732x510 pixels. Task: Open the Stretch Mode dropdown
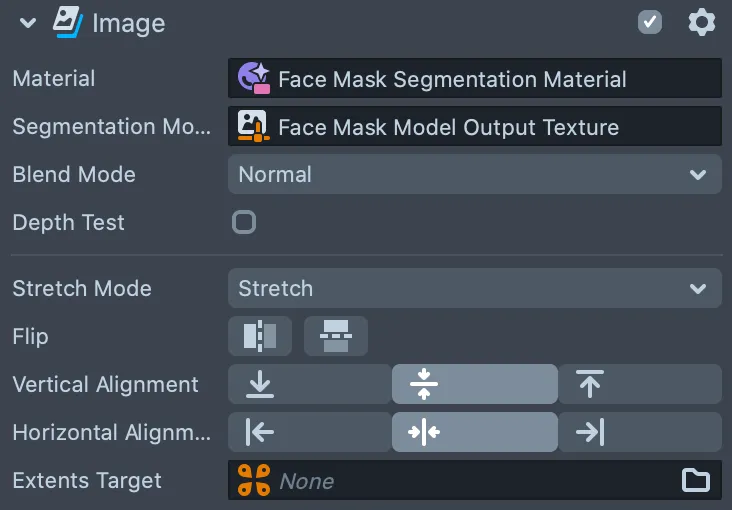click(475, 288)
